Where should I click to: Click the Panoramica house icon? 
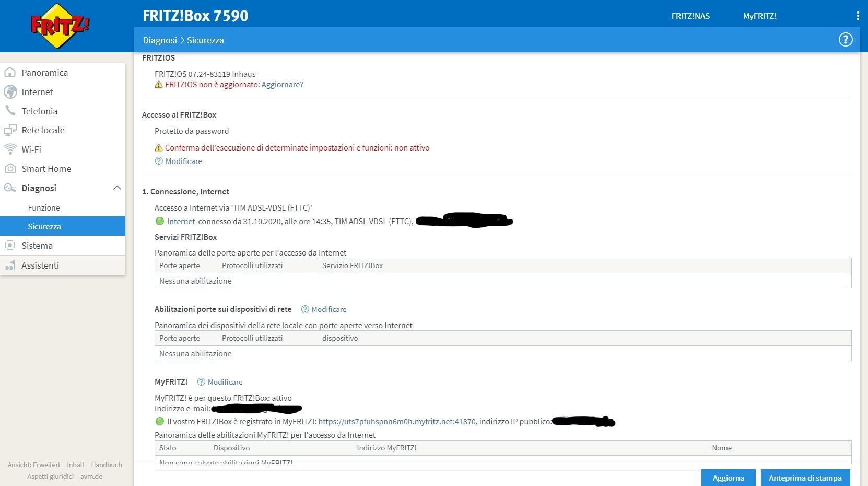click(10, 73)
